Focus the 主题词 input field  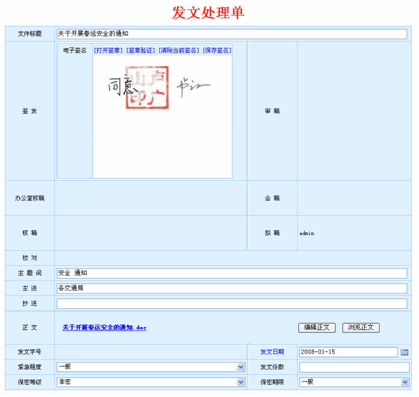click(232, 273)
